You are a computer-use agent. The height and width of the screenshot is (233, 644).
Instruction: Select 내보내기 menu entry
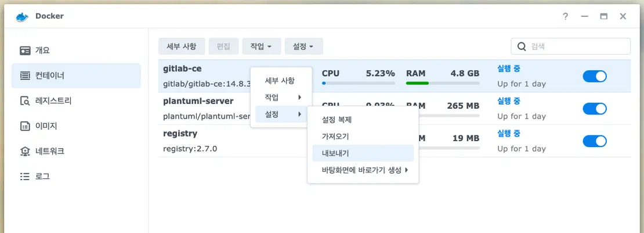363,153
